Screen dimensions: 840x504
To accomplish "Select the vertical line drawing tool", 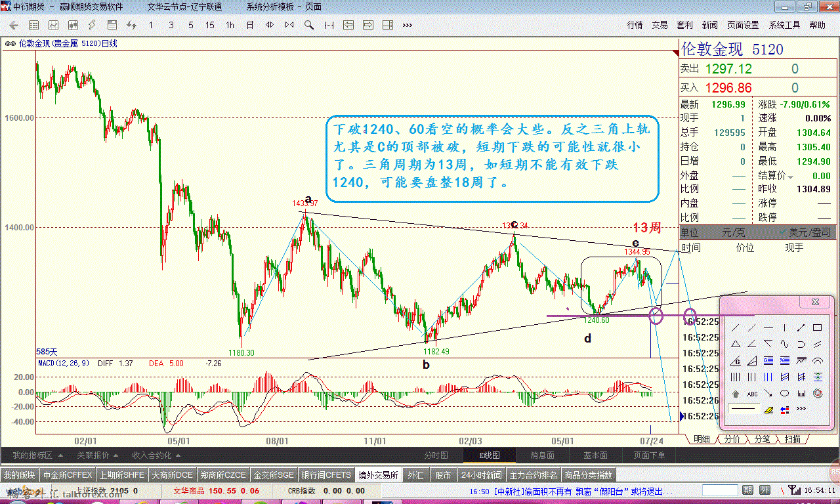I will (x=785, y=327).
